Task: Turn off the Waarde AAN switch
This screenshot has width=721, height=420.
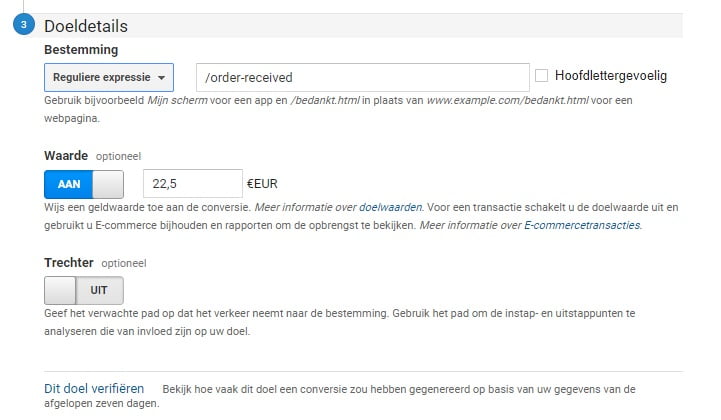Action: click(x=84, y=184)
